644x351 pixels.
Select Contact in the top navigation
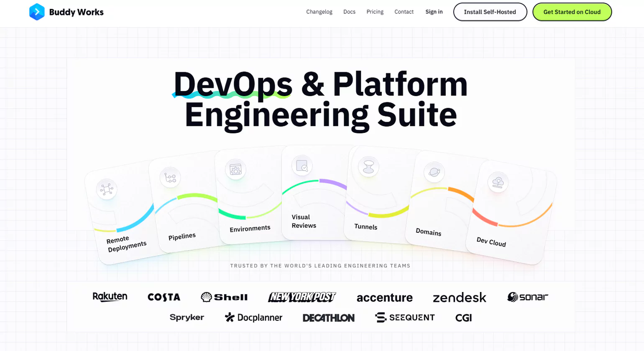pos(404,12)
